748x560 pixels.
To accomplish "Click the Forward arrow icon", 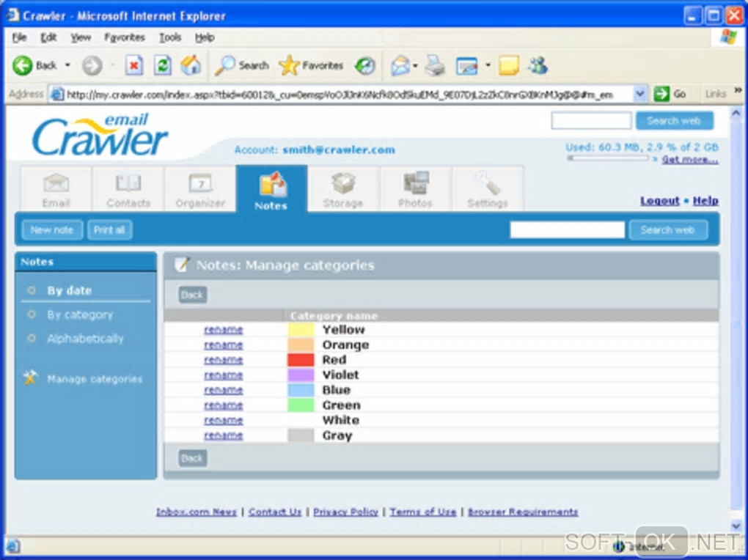I will coord(92,66).
